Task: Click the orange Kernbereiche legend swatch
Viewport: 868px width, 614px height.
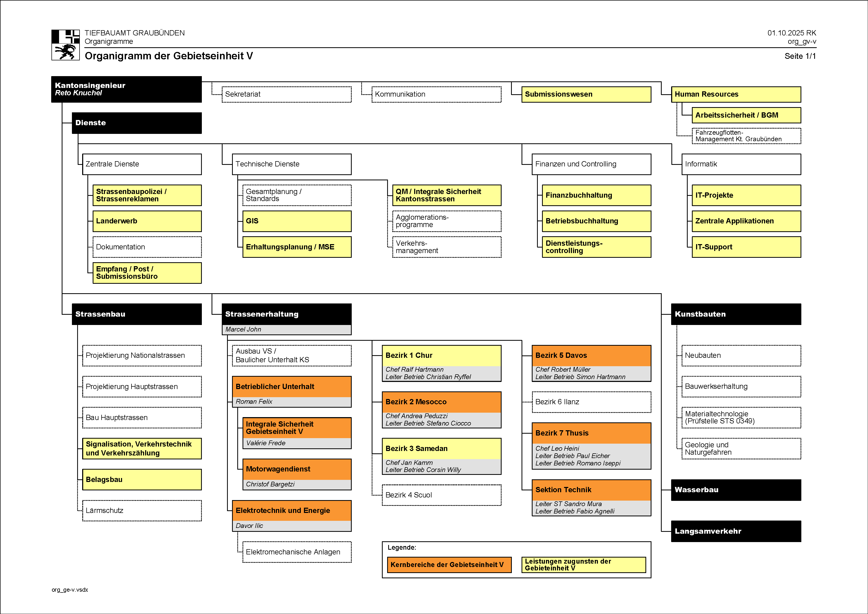Action: [x=449, y=565]
